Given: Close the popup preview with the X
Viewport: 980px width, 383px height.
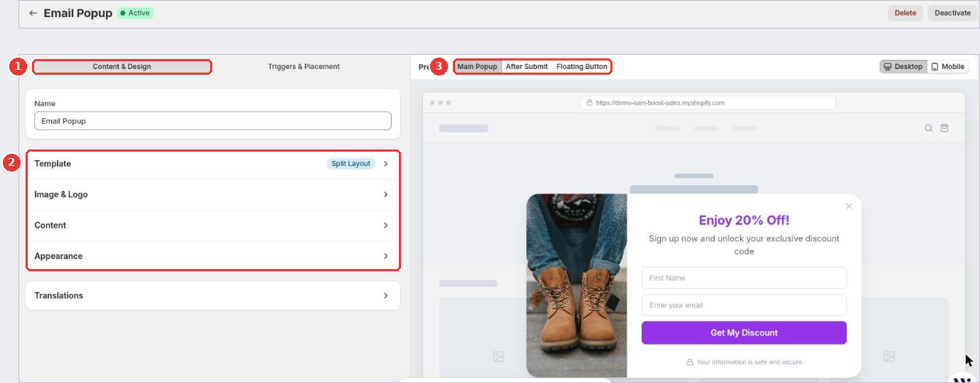Looking at the screenshot, I should click(x=848, y=206).
